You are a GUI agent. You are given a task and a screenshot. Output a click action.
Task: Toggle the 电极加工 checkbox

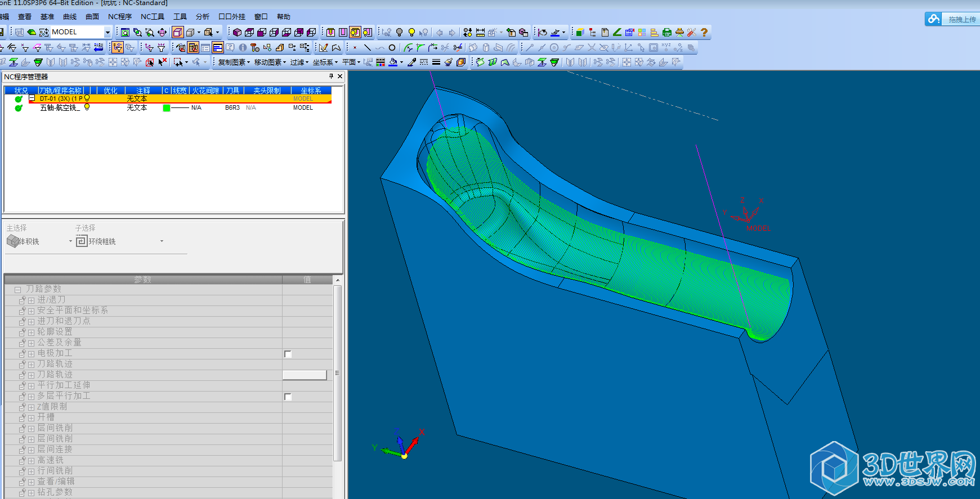pos(288,354)
